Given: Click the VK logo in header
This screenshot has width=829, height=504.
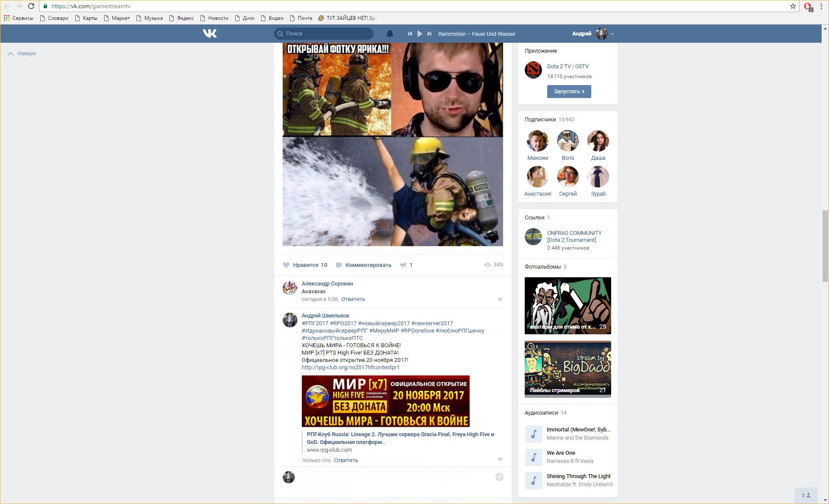Looking at the screenshot, I should (x=210, y=34).
